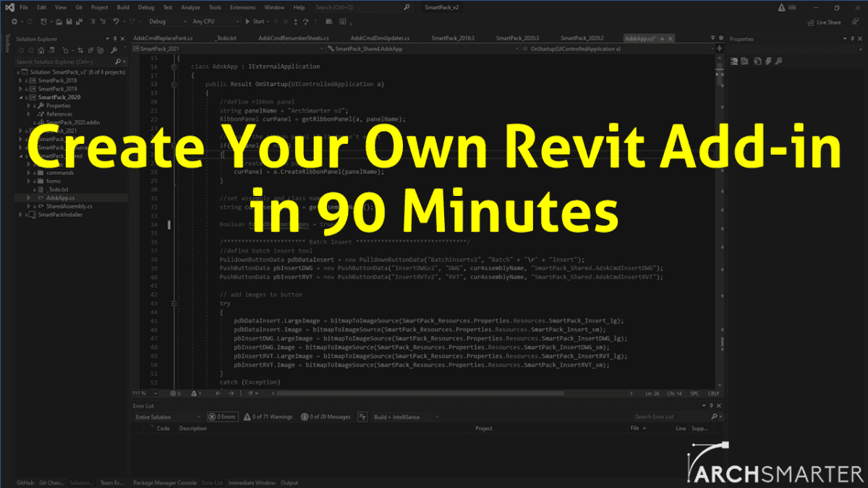
Task: Open the Build menu
Action: point(123,7)
